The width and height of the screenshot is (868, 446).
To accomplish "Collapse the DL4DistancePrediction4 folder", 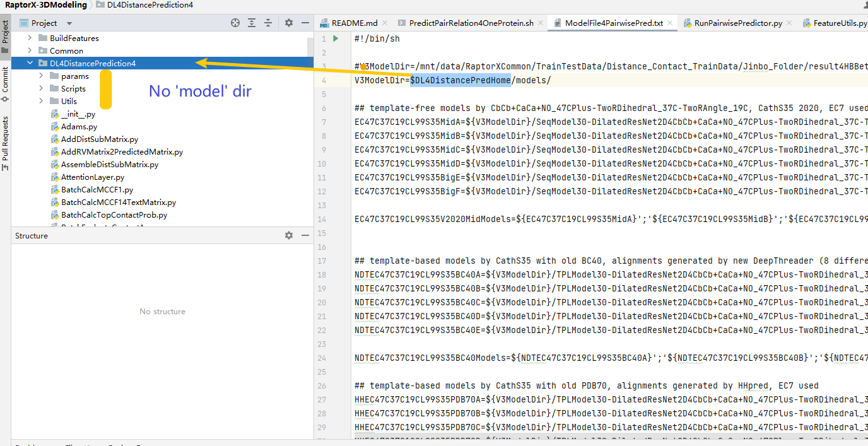I will pyautogui.click(x=28, y=63).
